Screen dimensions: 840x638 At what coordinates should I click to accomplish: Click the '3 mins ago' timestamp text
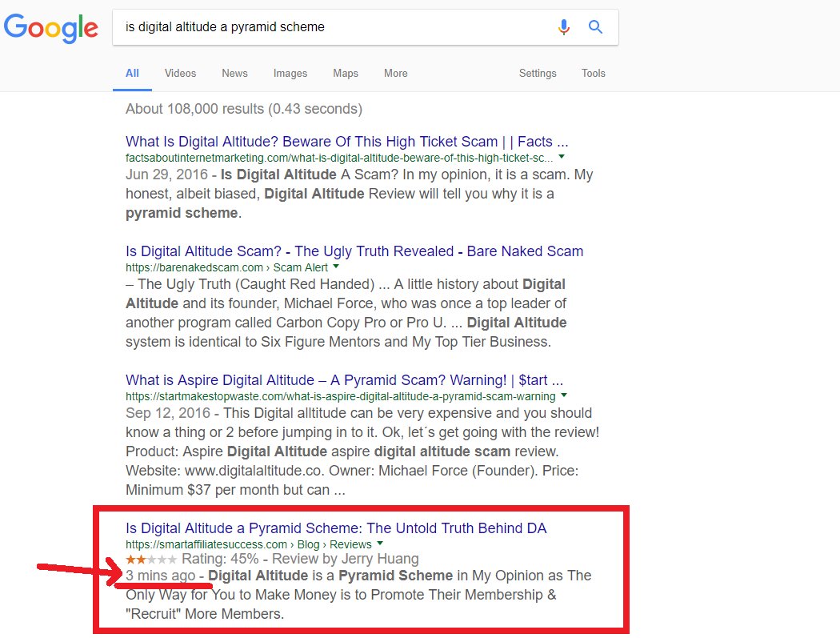tap(160, 576)
